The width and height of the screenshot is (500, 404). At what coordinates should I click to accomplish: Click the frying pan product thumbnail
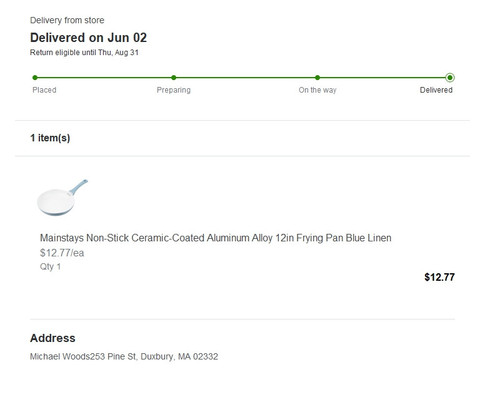point(62,198)
